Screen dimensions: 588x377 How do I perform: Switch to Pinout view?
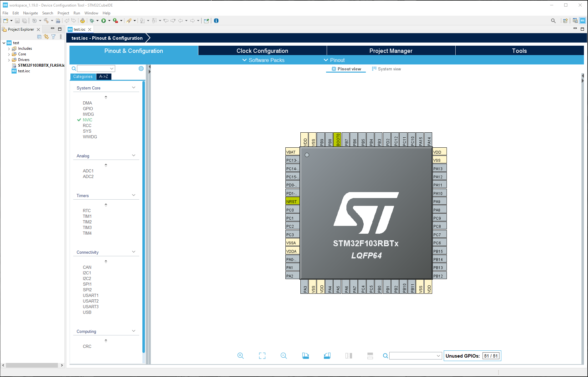(x=346, y=69)
